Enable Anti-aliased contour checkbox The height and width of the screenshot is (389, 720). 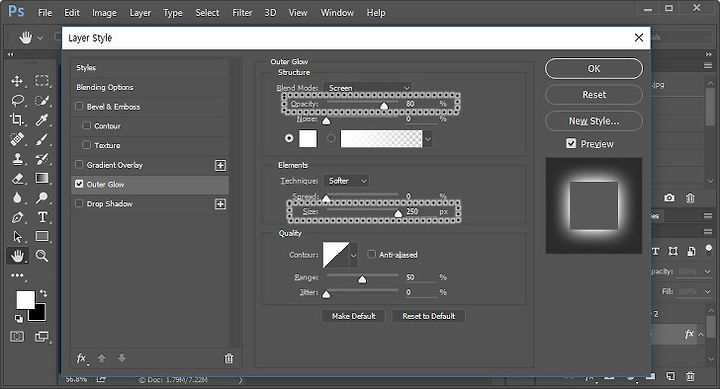tap(371, 254)
